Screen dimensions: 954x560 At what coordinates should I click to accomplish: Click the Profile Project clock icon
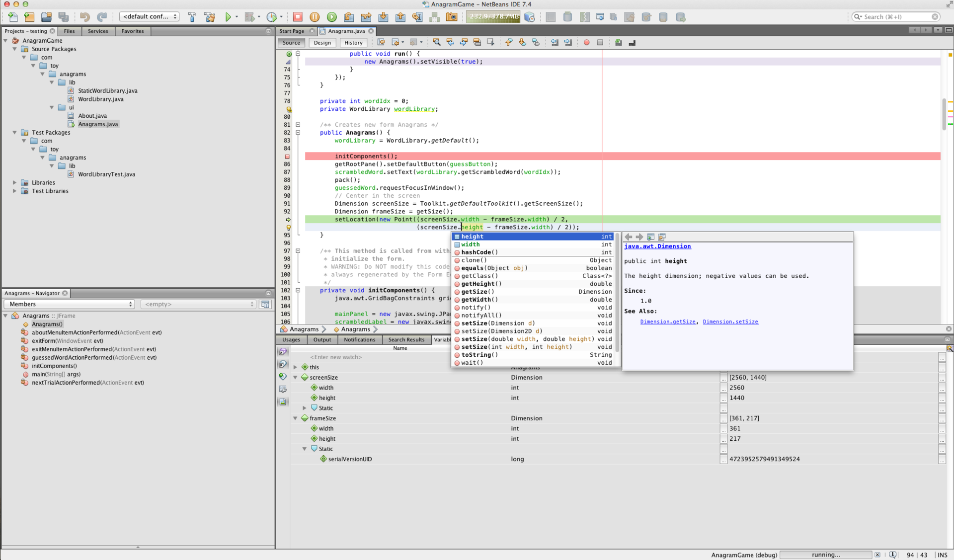tap(272, 17)
